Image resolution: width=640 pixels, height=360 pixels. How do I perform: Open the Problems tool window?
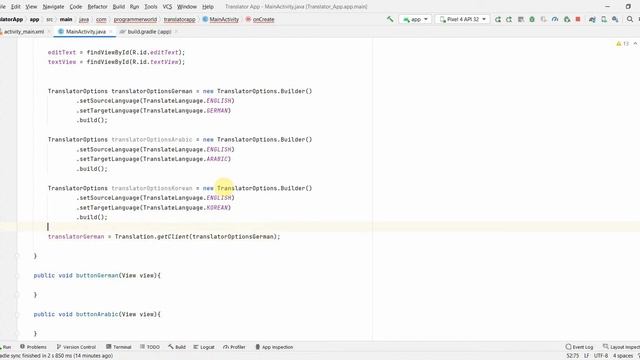(33, 347)
